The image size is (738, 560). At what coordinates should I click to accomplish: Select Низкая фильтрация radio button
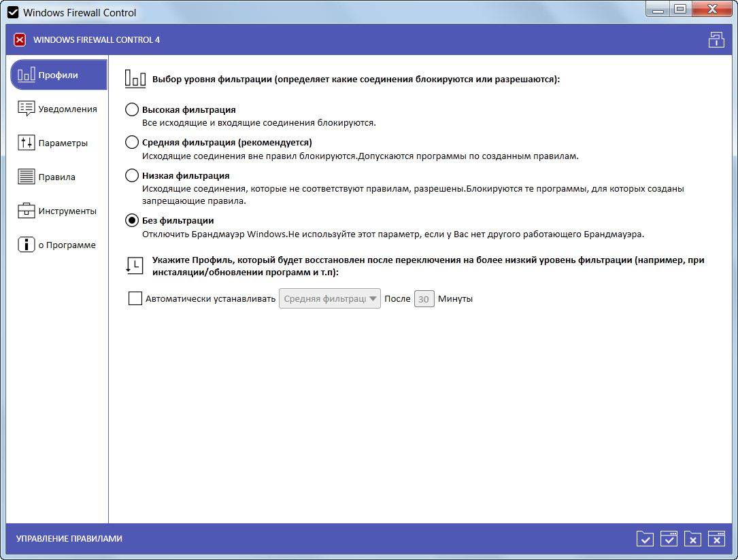point(132,175)
